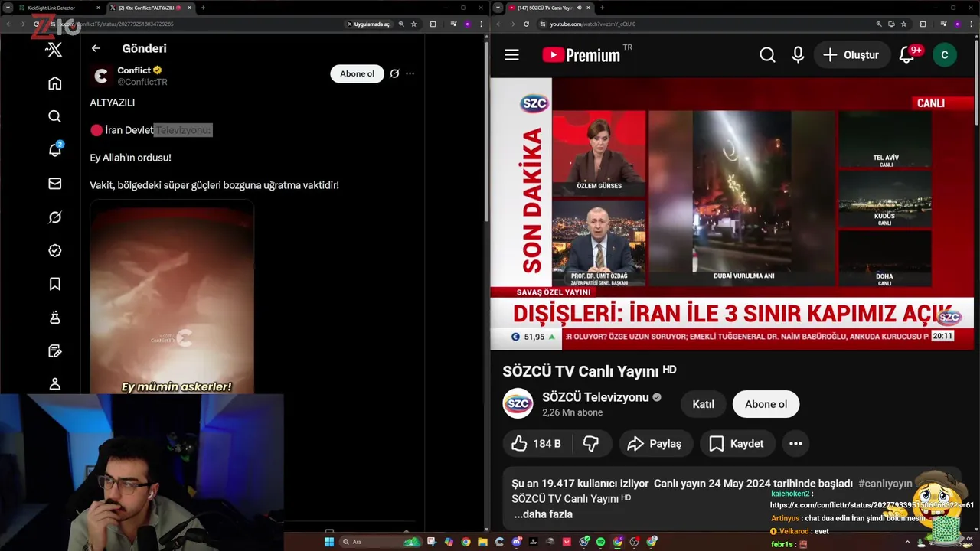The image size is (980, 551).
Task: Open the embedded video in Conflict post
Action: [172, 298]
